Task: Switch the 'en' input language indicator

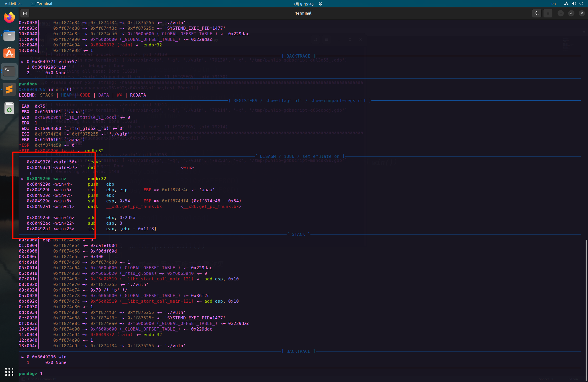Action: [x=554, y=4]
